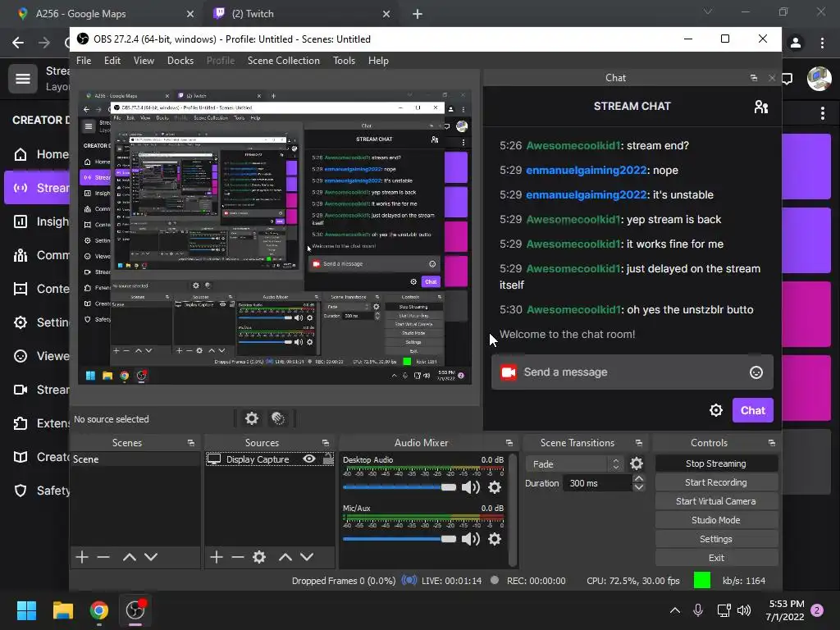
Task: Send message with purple Chat button
Action: 753,410
